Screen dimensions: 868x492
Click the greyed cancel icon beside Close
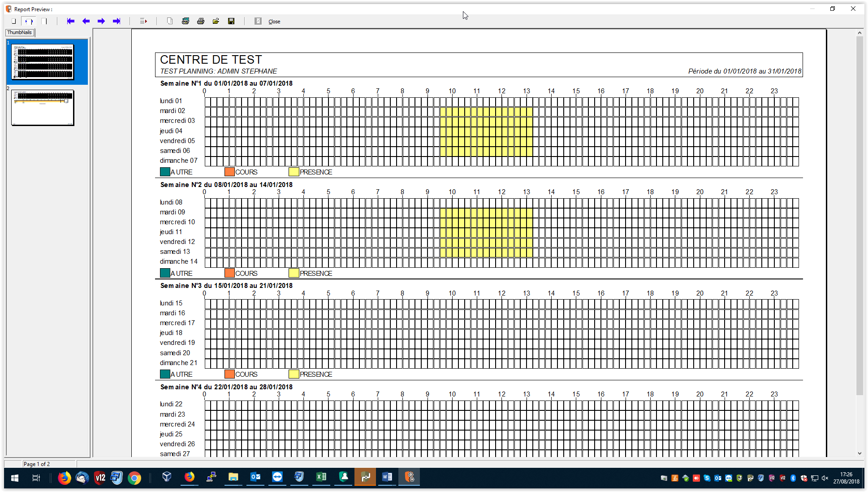tap(258, 21)
